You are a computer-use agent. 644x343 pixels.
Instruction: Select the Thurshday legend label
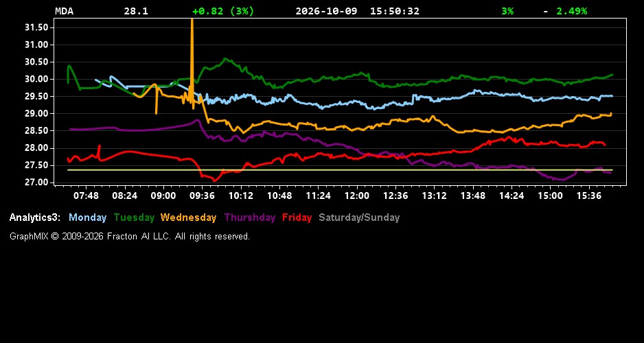[x=250, y=217]
